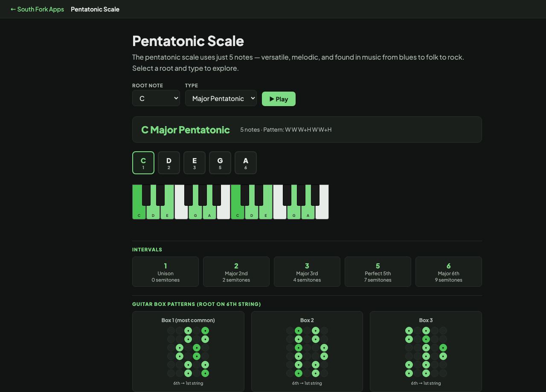The height and width of the screenshot is (392, 546).
Task: Click the pattern text W W W+H W W+H
Action: click(x=308, y=130)
